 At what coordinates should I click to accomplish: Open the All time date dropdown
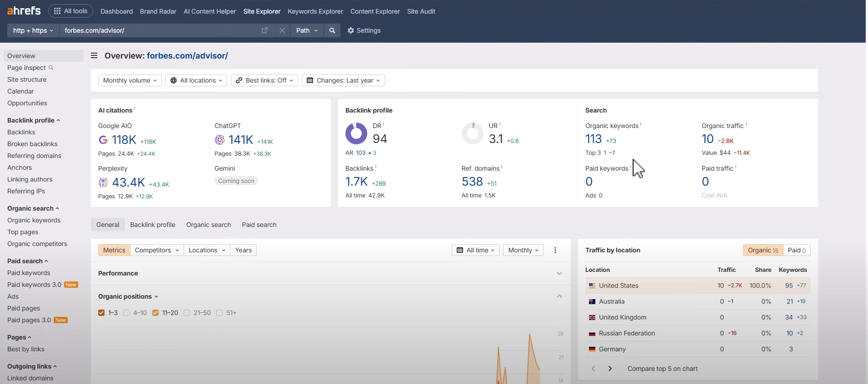(x=475, y=250)
